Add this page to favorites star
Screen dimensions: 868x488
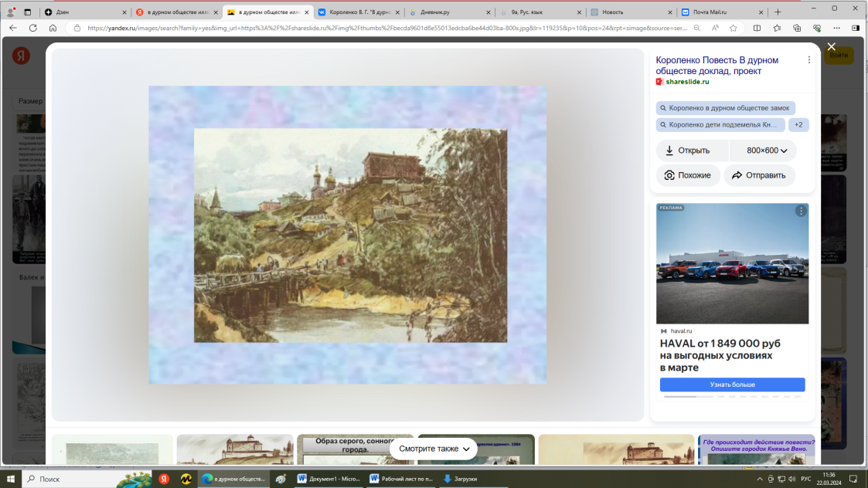734,29
